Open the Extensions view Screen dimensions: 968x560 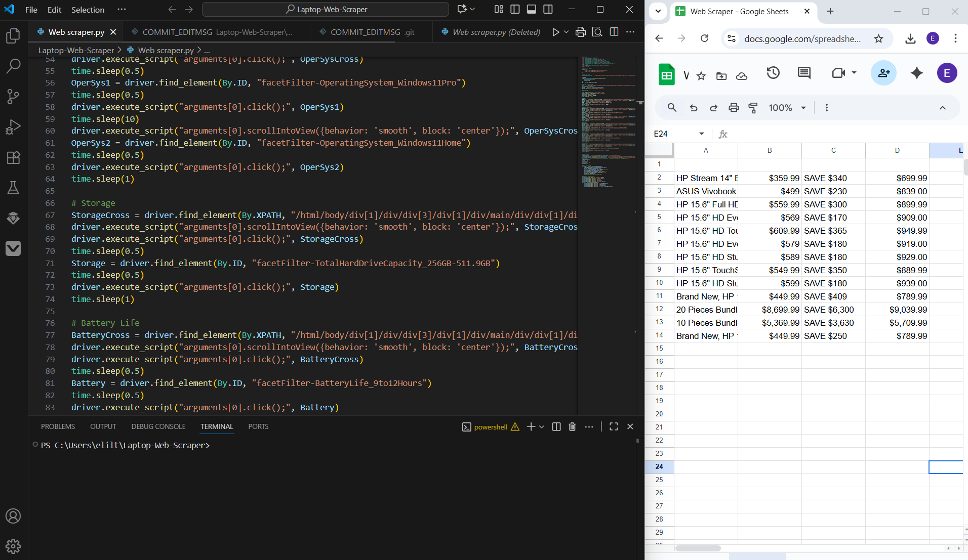13,157
